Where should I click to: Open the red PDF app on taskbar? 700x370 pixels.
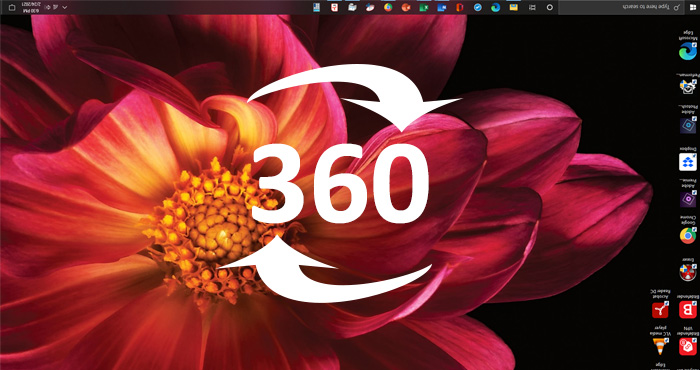tap(334, 7)
